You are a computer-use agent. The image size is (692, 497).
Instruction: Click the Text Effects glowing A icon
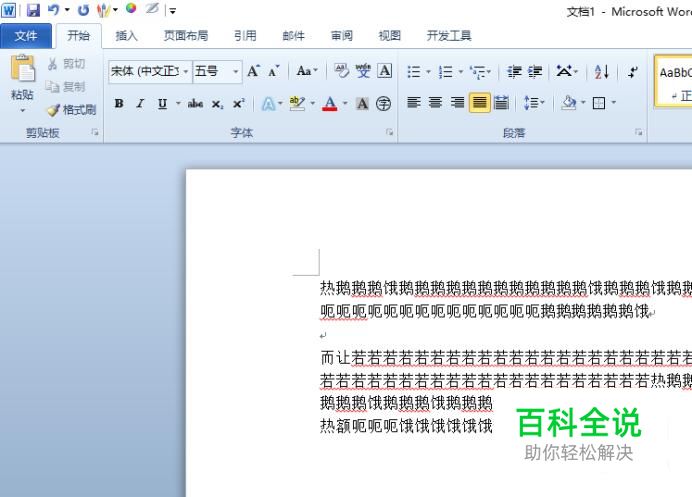(268, 104)
